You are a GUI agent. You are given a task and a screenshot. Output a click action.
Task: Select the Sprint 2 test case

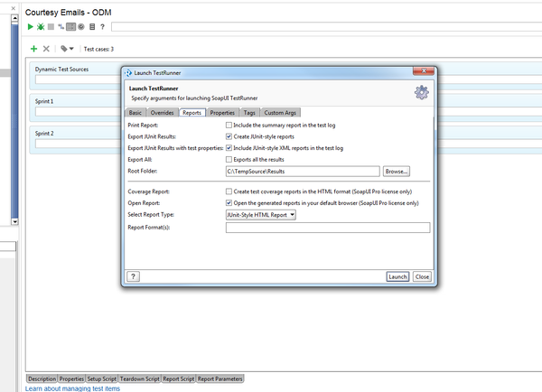click(x=44, y=134)
